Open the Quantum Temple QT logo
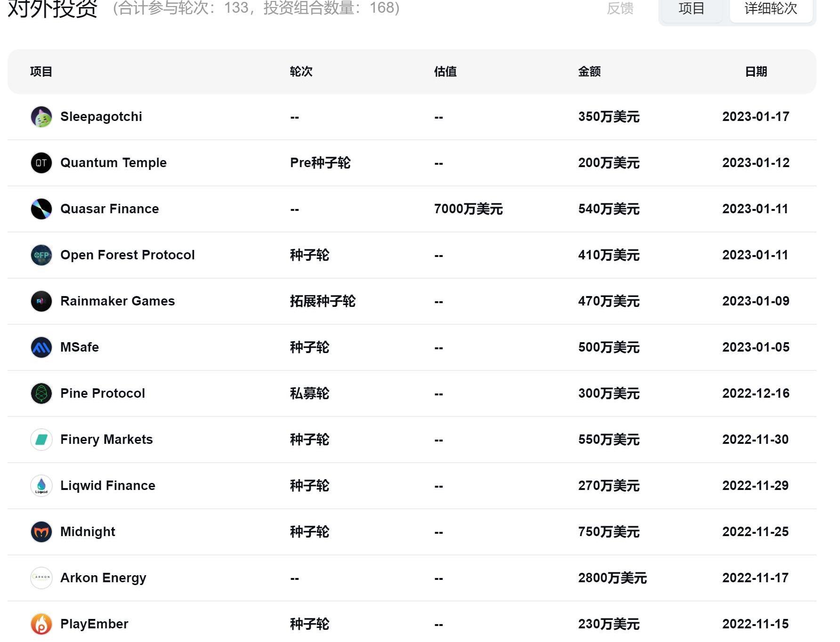840x642 pixels. pos(41,163)
